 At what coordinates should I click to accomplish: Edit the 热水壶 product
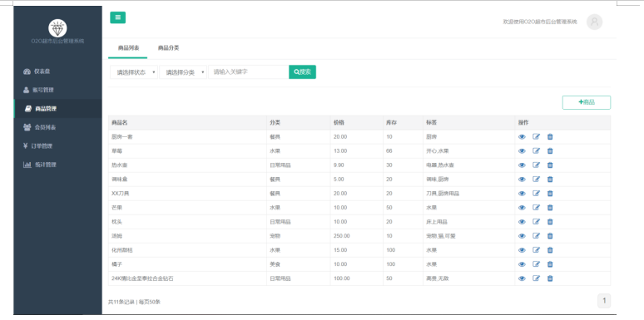536,165
